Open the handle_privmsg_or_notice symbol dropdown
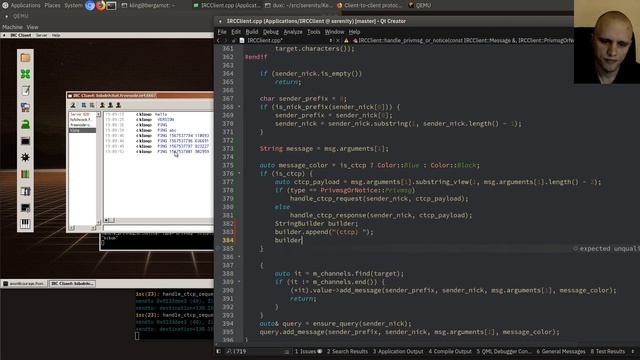This screenshot has width=640, height=360. [x=463, y=40]
